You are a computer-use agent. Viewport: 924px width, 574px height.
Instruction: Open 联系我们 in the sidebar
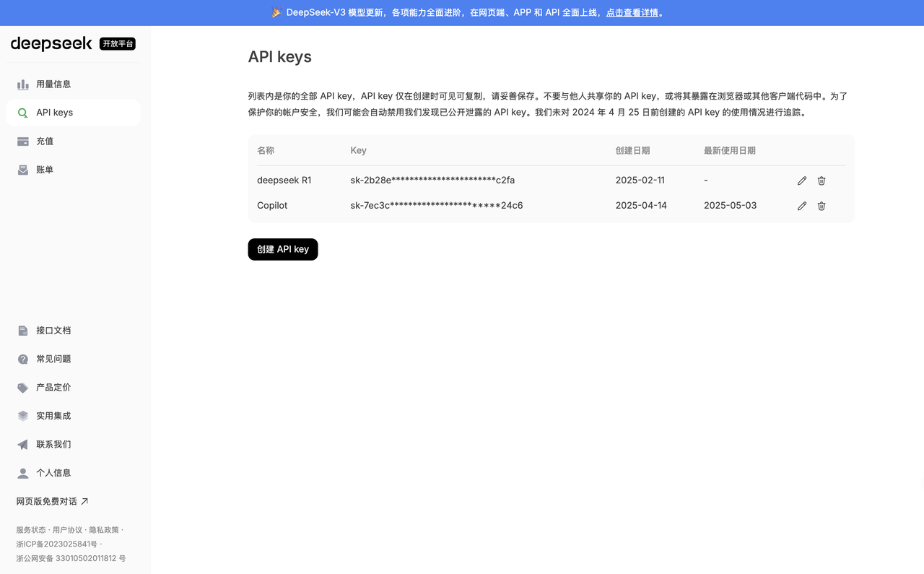73,445
